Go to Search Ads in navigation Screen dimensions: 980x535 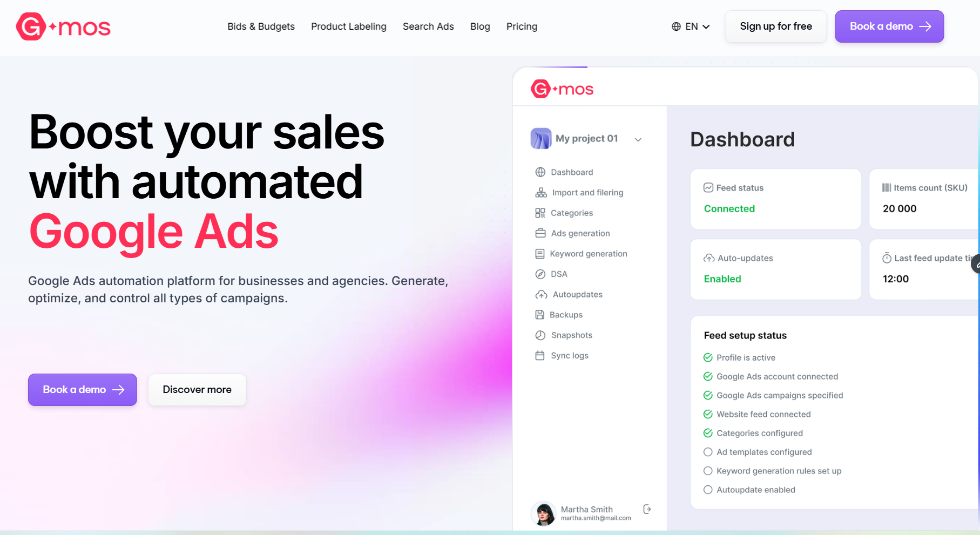click(428, 26)
